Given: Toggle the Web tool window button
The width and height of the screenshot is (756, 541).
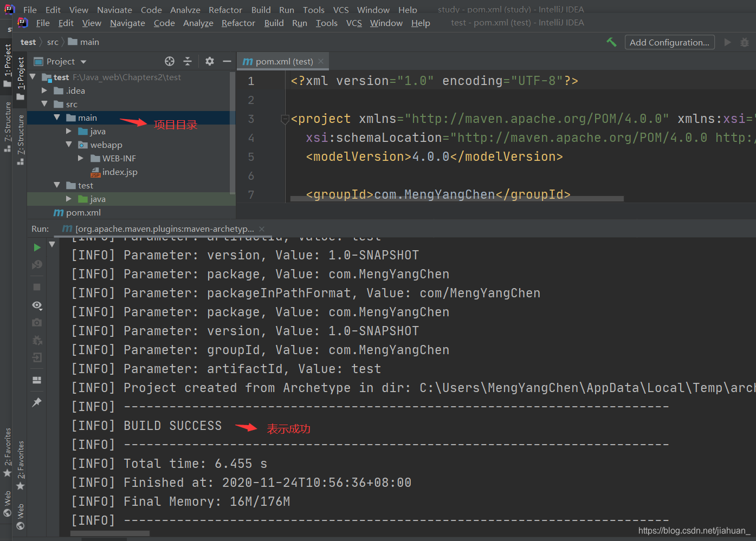Looking at the screenshot, I should click(x=21, y=516).
